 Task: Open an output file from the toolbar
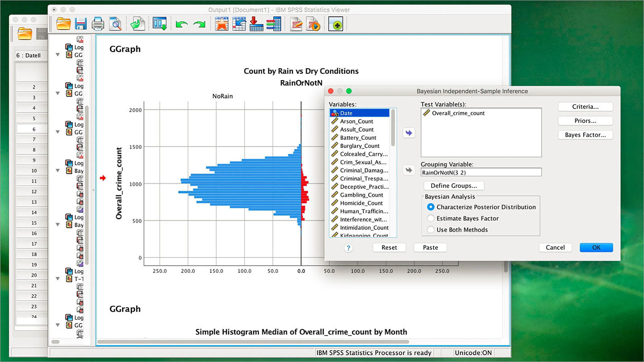pyautogui.click(x=63, y=24)
